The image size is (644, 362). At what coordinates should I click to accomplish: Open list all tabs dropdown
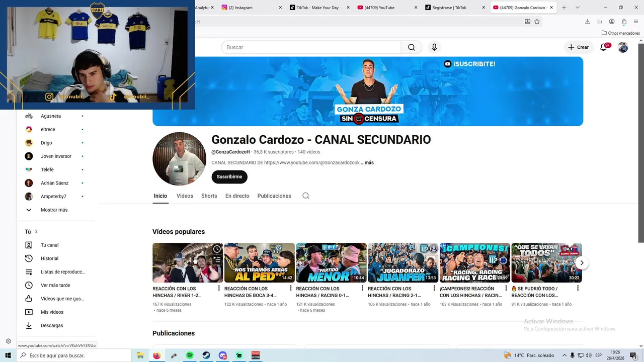(577, 8)
